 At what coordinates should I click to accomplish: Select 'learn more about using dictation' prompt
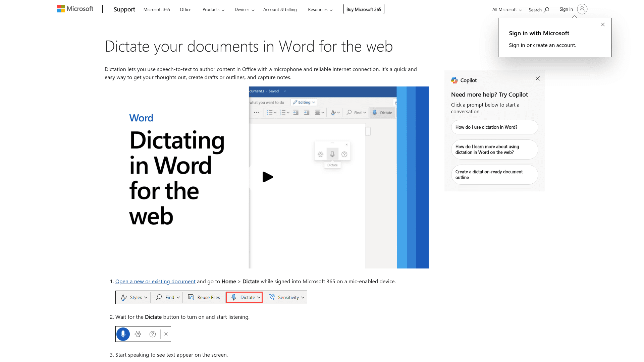494,149
